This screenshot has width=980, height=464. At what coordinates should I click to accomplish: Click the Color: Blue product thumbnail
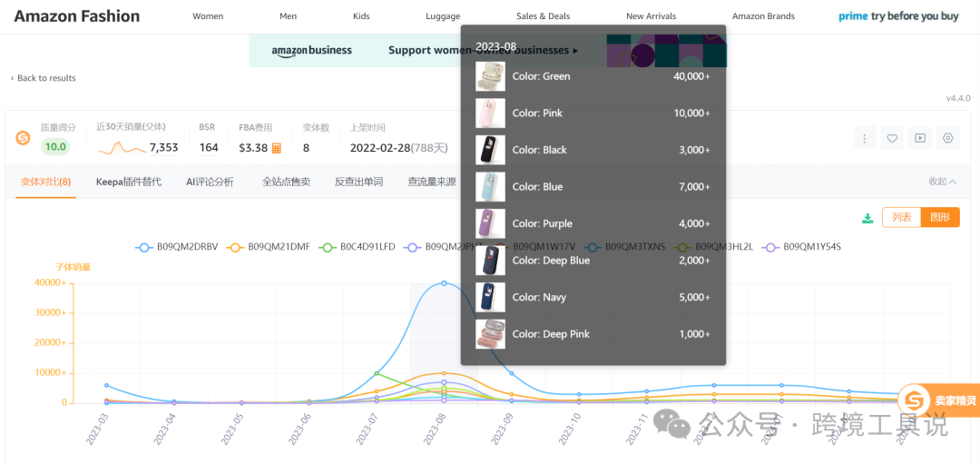[x=490, y=187]
